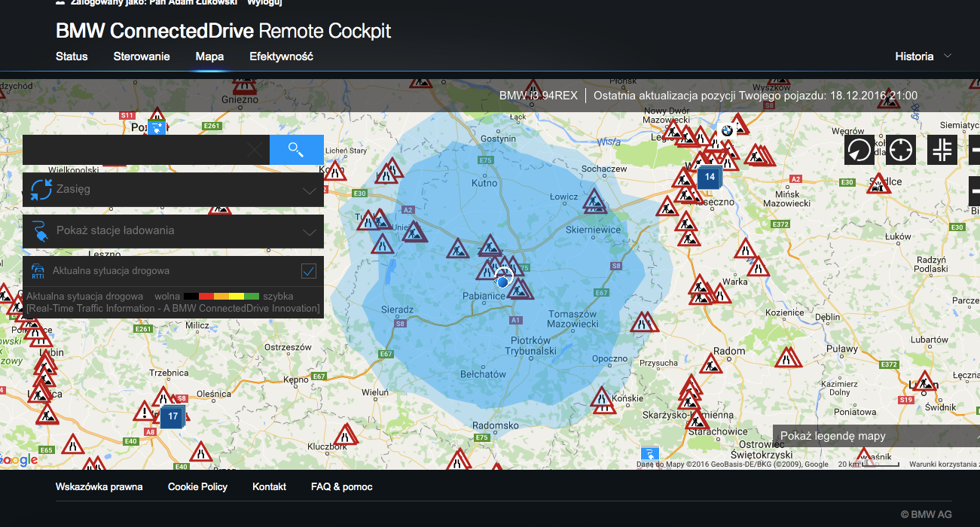The image size is (980, 527).
Task: Click the road narrowing sign near Warka
Action: coord(758,266)
